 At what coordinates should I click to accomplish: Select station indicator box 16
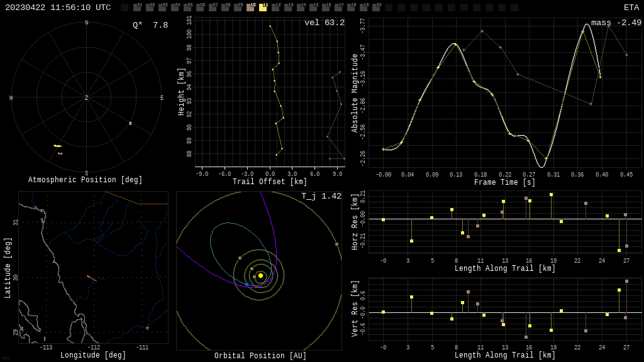click(x=326, y=8)
